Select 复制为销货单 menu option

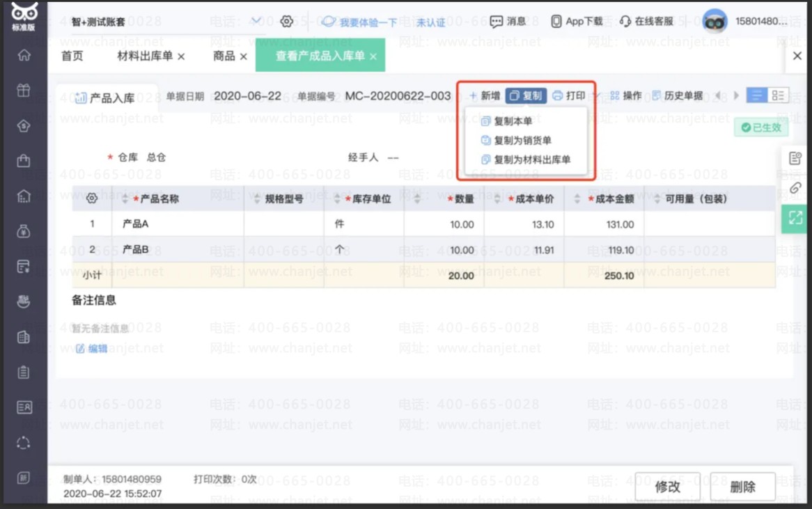coord(522,141)
